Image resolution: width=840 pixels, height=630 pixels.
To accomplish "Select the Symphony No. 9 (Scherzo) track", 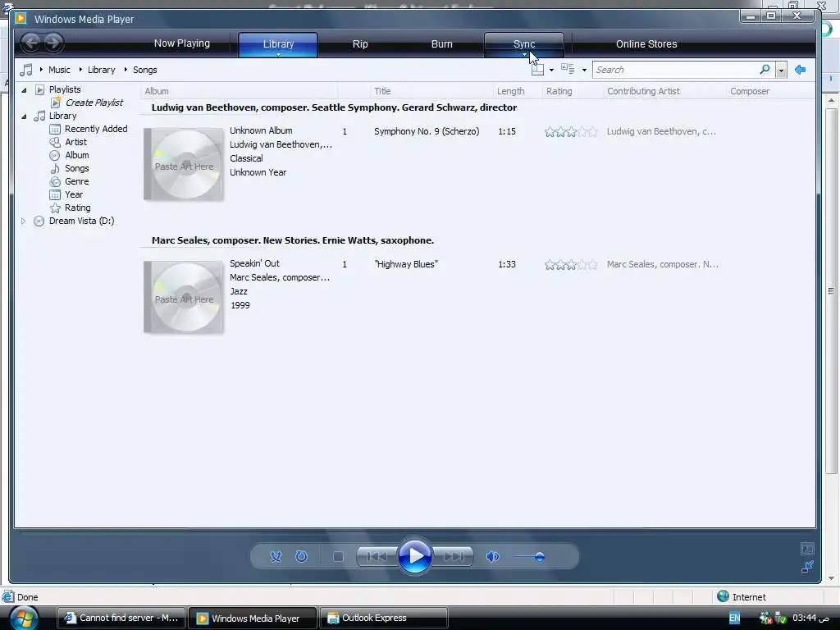I will point(427,131).
